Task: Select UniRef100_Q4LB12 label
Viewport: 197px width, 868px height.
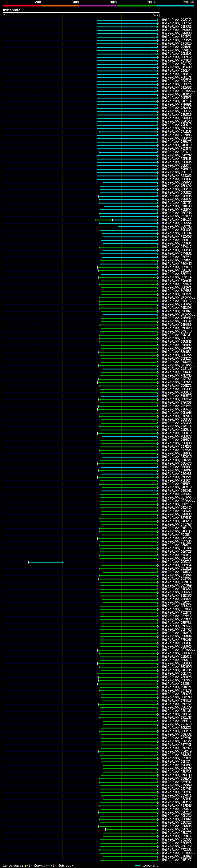Action: pos(177,94)
